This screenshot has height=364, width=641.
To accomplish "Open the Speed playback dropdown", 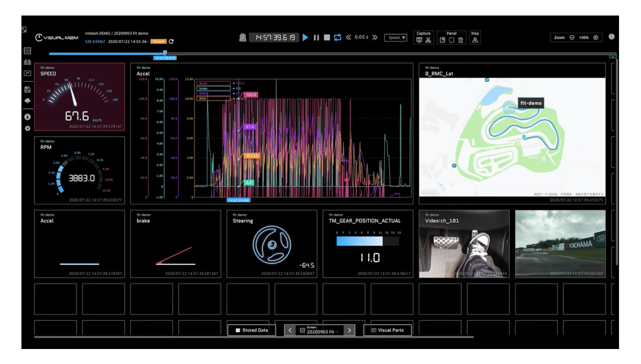I will (x=396, y=37).
